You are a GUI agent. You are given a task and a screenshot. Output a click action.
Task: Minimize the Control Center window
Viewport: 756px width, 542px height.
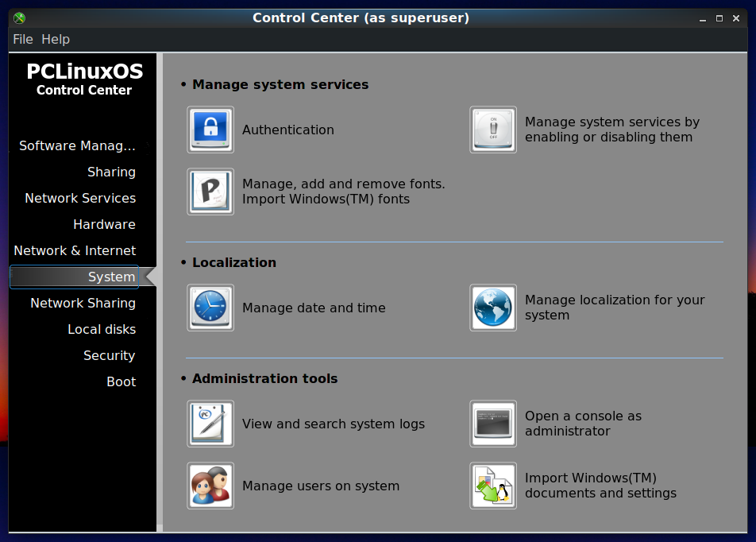click(703, 18)
